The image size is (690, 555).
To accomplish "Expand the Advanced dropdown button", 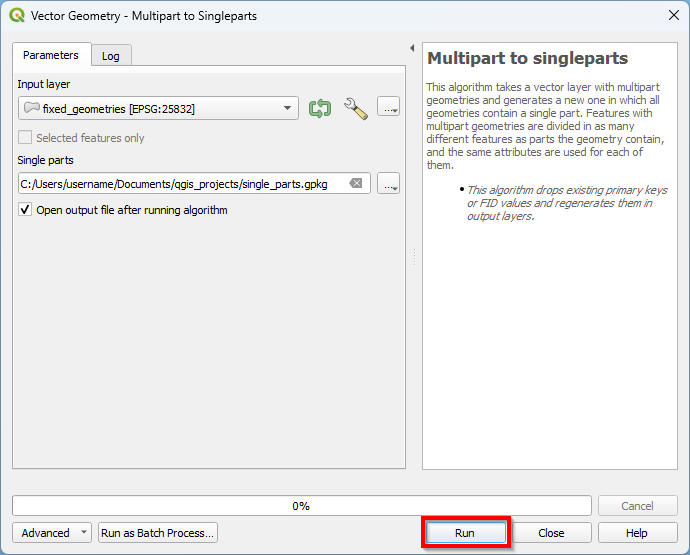I will [52, 533].
